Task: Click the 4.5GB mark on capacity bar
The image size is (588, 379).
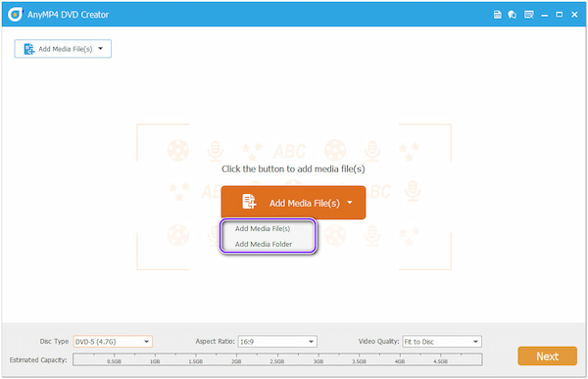Action: click(441, 361)
